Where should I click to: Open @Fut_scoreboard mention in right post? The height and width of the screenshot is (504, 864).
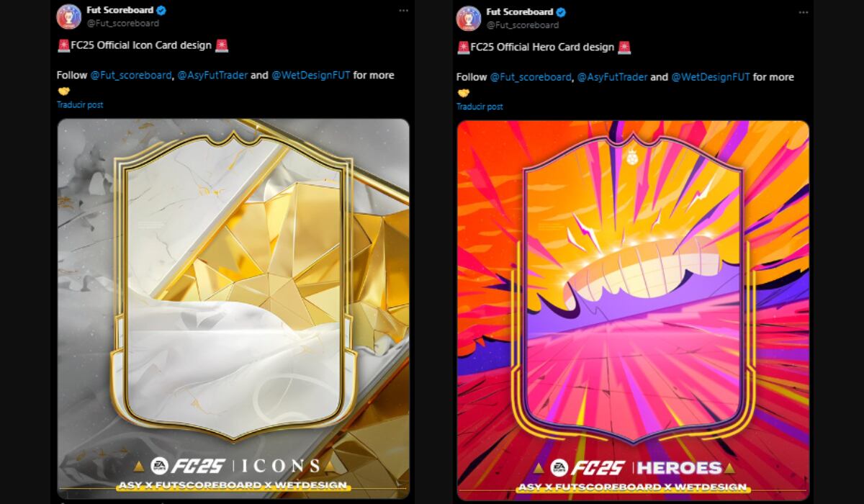click(x=531, y=77)
